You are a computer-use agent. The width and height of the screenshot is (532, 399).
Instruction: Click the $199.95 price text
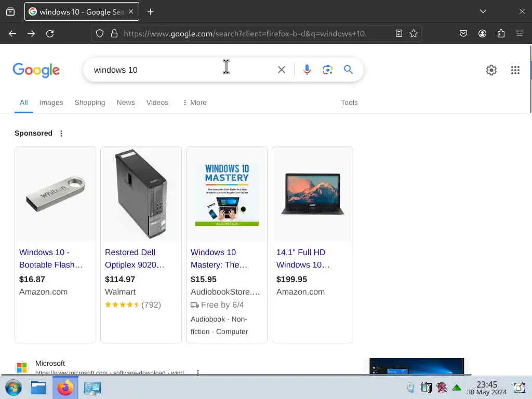point(292,279)
